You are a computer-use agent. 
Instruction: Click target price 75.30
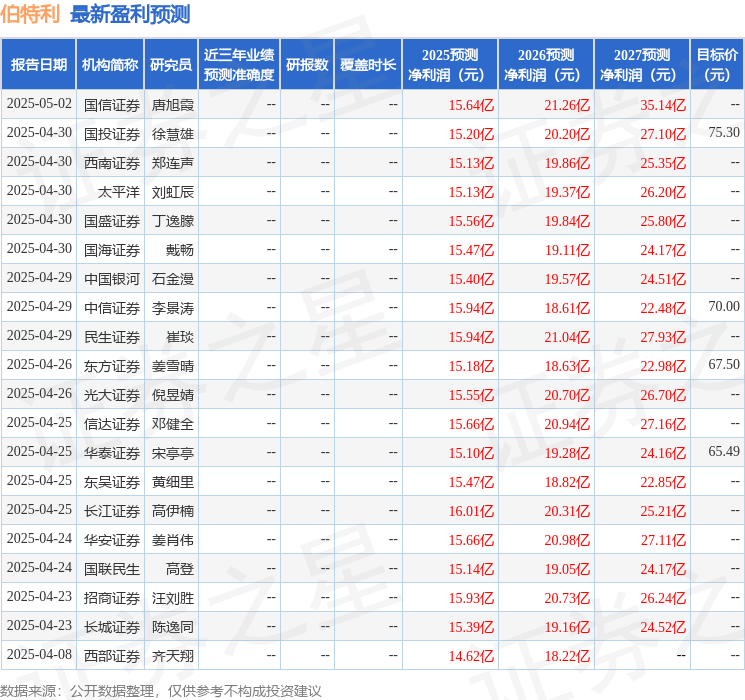point(724,132)
